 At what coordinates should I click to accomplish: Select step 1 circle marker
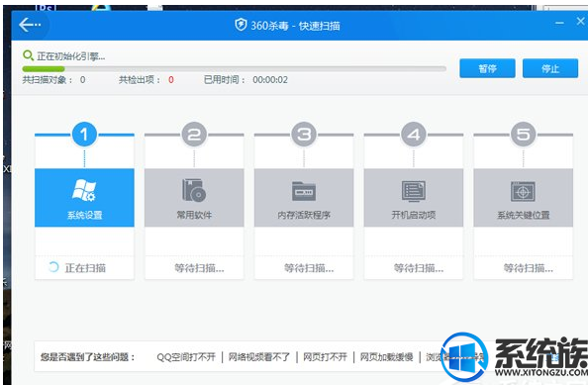tap(84, 135)
